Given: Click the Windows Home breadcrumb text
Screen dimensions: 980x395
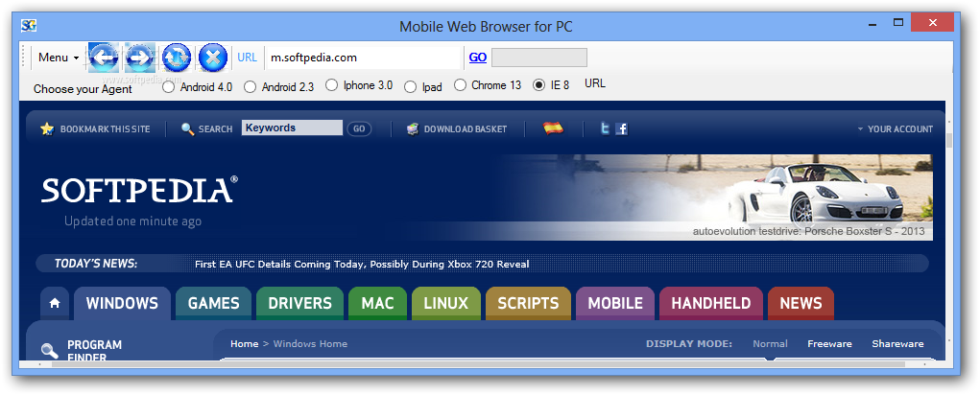Looking at the screenshot, I should [x=310, y=344].
